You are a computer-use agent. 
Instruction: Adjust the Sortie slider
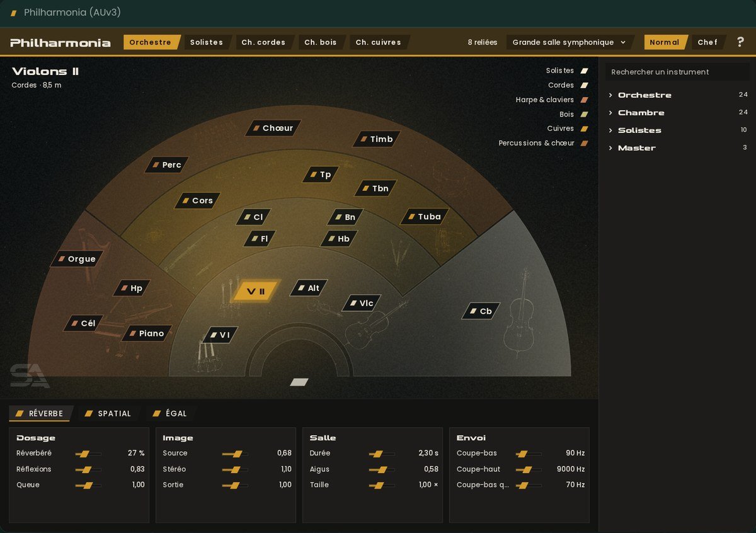coord(235,485)
